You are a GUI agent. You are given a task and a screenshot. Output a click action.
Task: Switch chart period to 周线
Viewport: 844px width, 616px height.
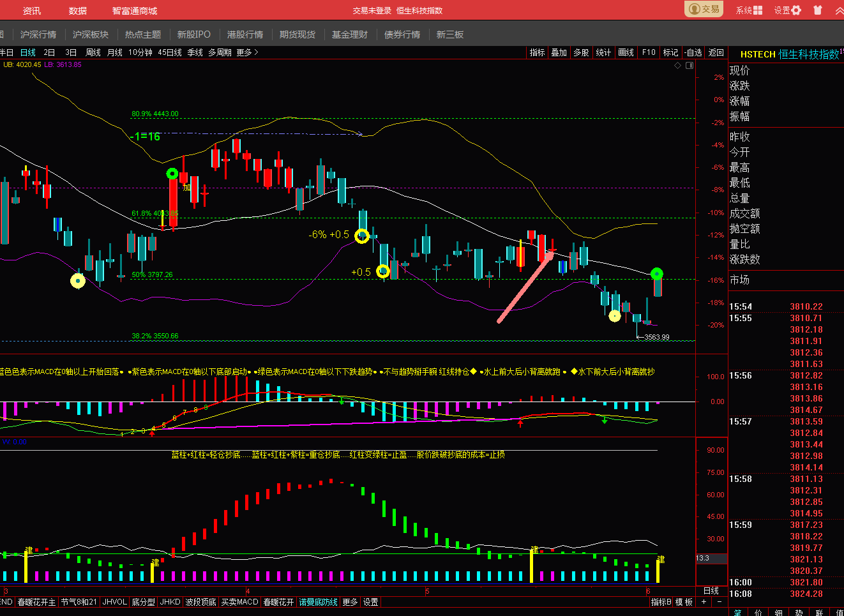click(93, 52)
